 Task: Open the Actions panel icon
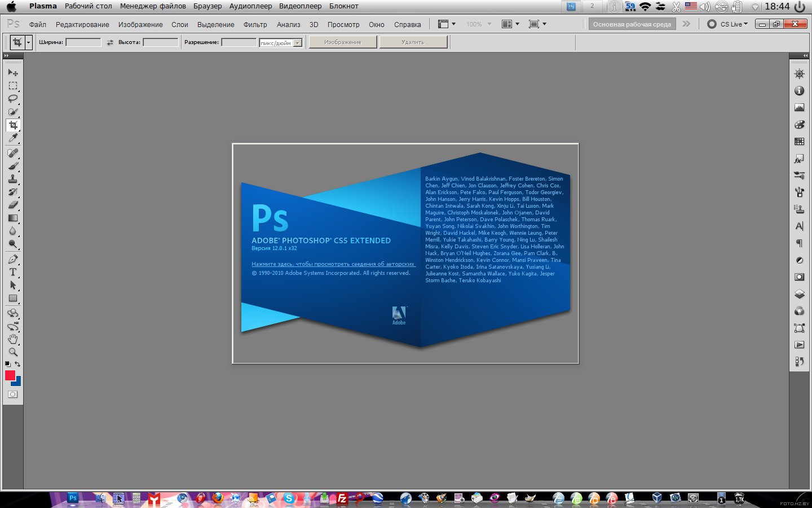(799, 345)
